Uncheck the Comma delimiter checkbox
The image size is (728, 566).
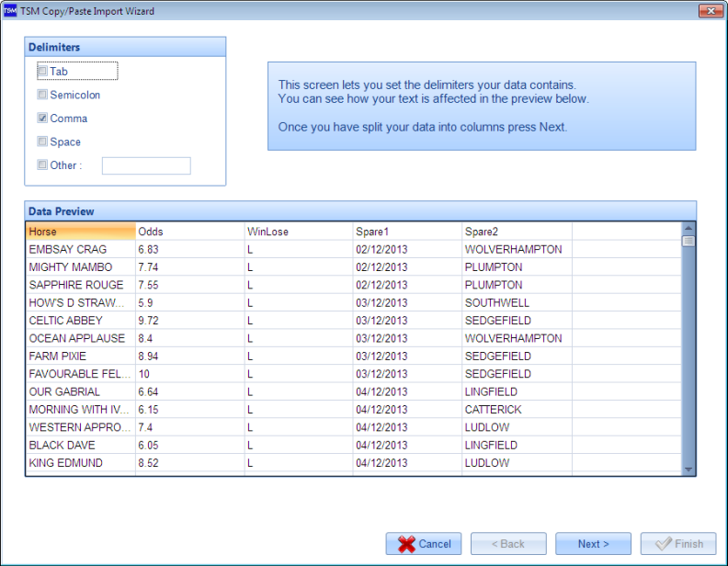tap(42, 119)
